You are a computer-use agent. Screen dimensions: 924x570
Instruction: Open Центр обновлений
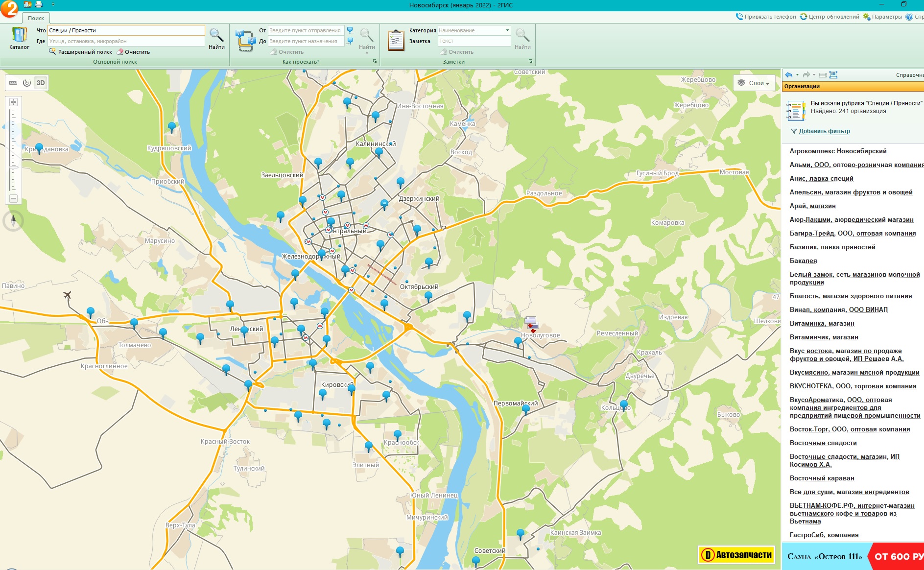click(x=830, y=17)
